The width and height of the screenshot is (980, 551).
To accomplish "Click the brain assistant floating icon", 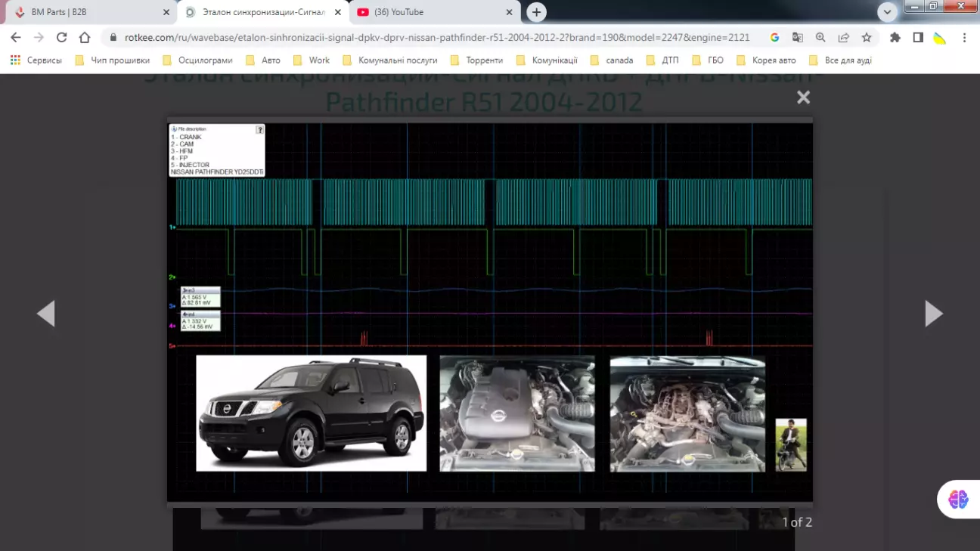I will click(958, 499).
